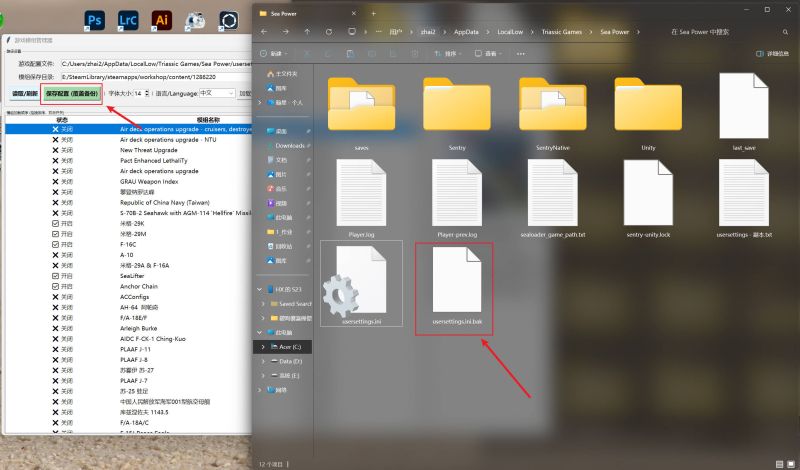Viewport: 800px width, 470px height.
Task: Click the 模组名称 column header in mod list
Action: tap(208, 120)
